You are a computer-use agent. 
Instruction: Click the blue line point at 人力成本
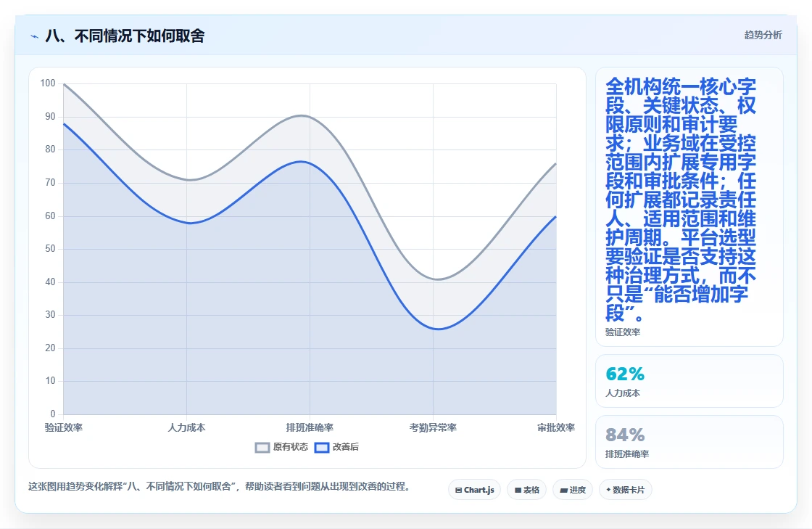(x=186, y=223)
